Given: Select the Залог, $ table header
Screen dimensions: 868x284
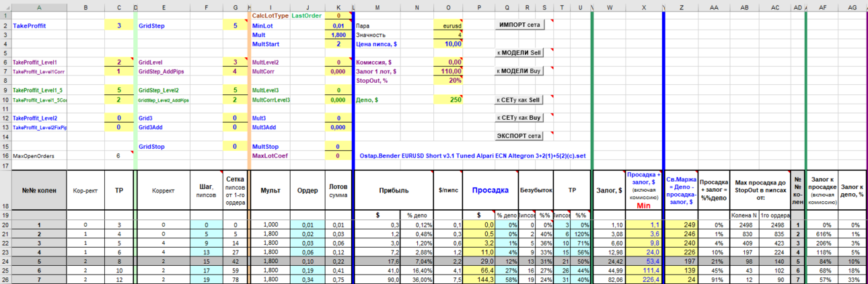Looking at the screenshot, I should point(609,190).
